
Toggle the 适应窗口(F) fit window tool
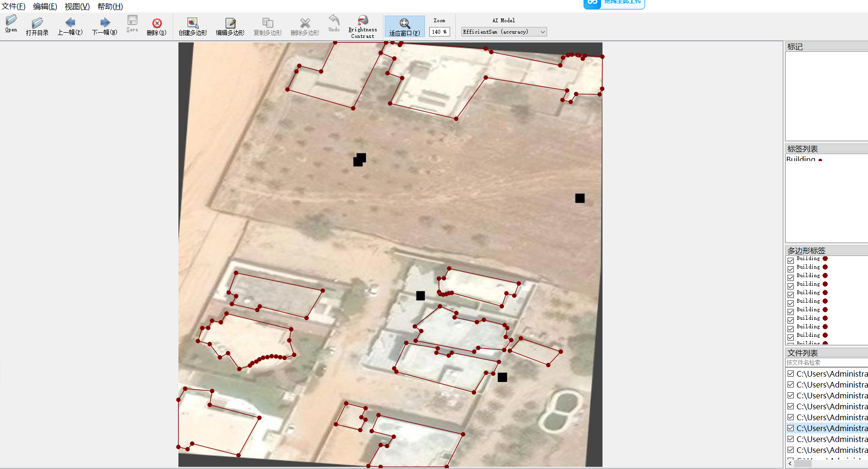point(405,27)
